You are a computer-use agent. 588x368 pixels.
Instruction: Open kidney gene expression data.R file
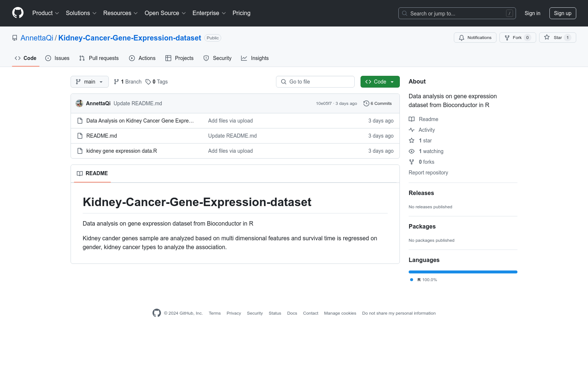[122, 151]
